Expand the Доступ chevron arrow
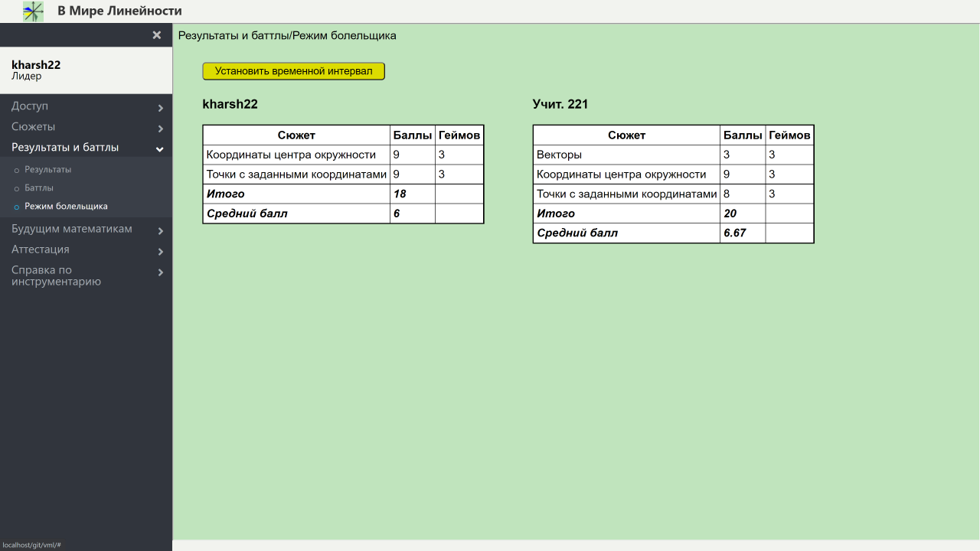The height and width of the screenshot is (551, 980). tap(160, 108)
